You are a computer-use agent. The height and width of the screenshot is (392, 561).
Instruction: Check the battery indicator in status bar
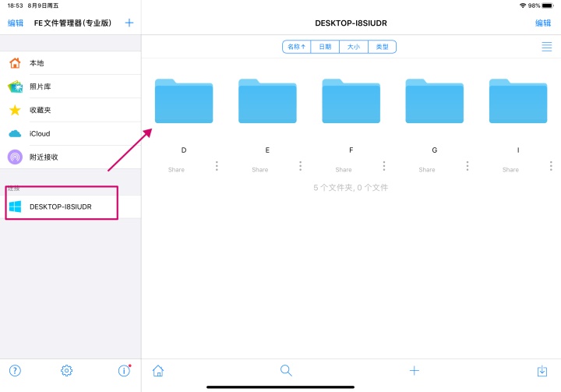point(548,5)
